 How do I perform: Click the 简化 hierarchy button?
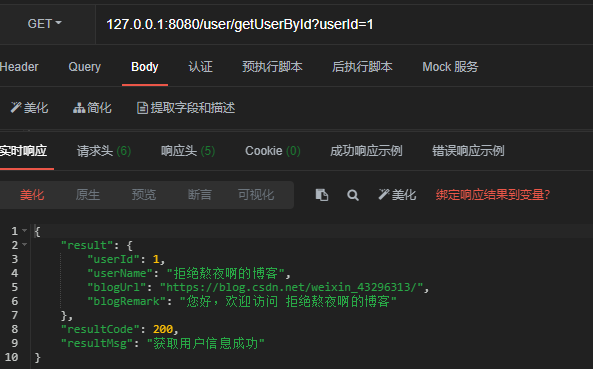(92, 108)
